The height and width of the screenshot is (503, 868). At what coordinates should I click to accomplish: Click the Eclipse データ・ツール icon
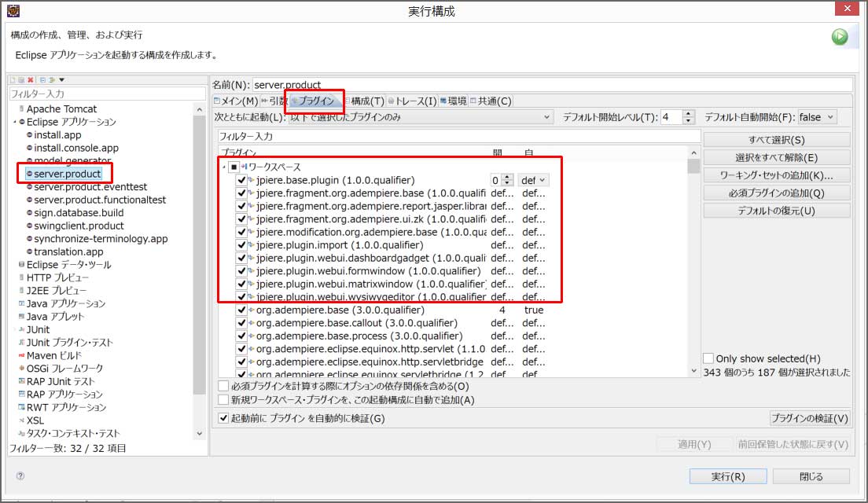[x=21, y=265]
